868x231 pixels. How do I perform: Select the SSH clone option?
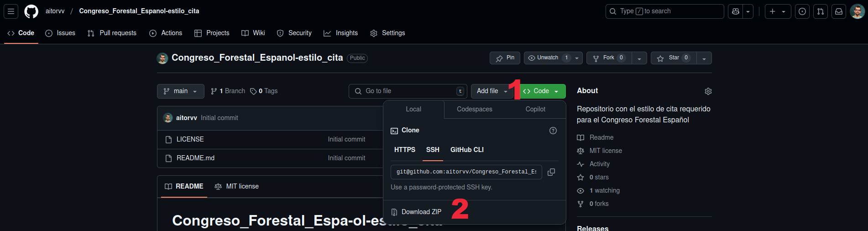coord(433,150)
